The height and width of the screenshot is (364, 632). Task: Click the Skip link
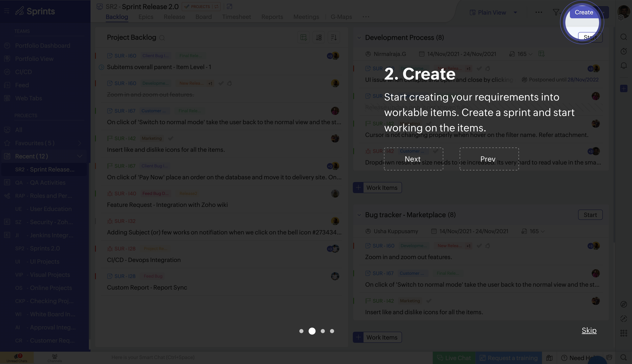[x=589, y=330]
